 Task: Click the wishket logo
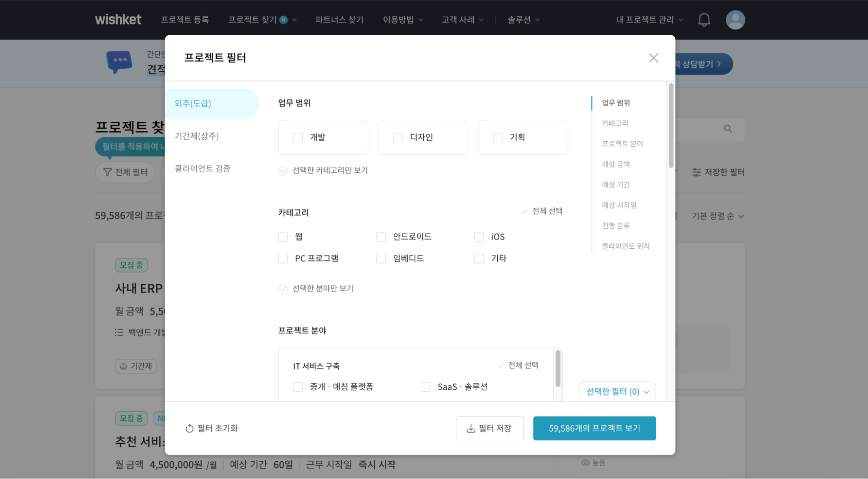[x=118, y=20]
